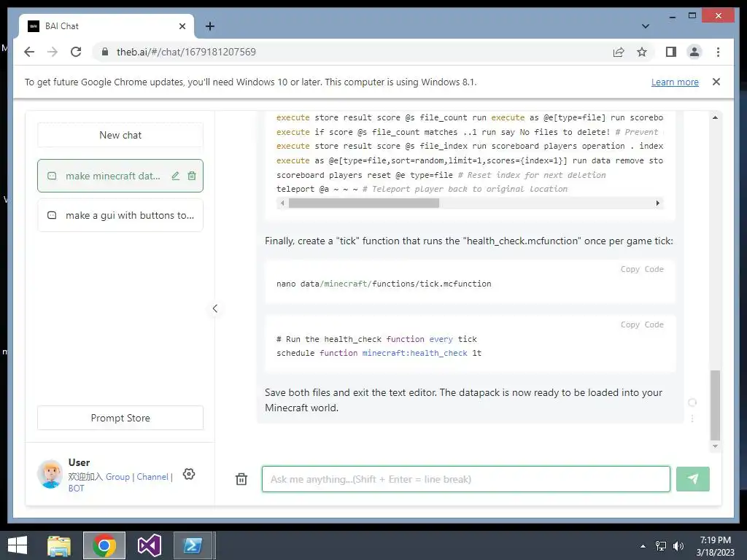
Task: Edit title of minecraft chat with pencil icon
Action: 175,176
